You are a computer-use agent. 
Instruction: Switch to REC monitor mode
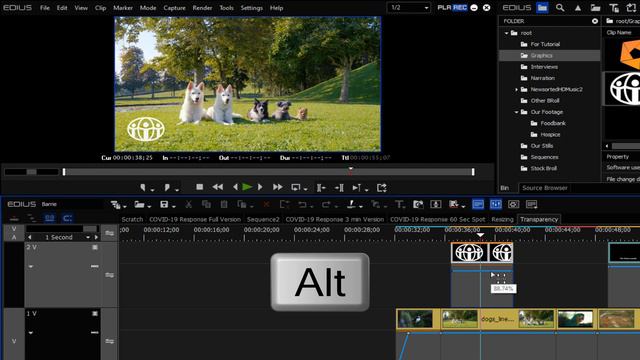click(460, 7)
